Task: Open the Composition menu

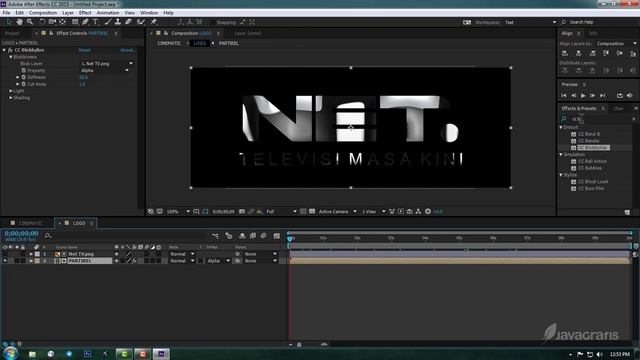Action: (43, 13)
